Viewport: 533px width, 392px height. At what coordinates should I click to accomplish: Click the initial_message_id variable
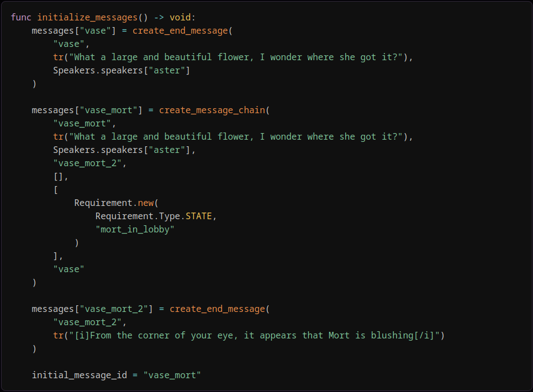coord(80,375)
